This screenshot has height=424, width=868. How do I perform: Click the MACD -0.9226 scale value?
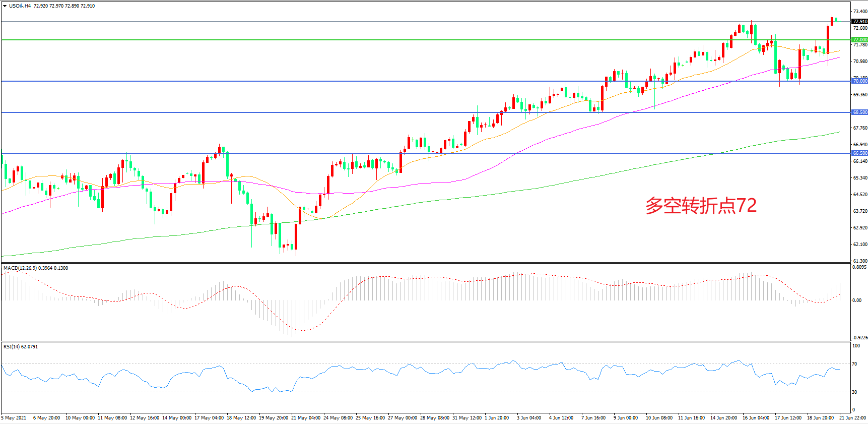(x=859, y=338)
